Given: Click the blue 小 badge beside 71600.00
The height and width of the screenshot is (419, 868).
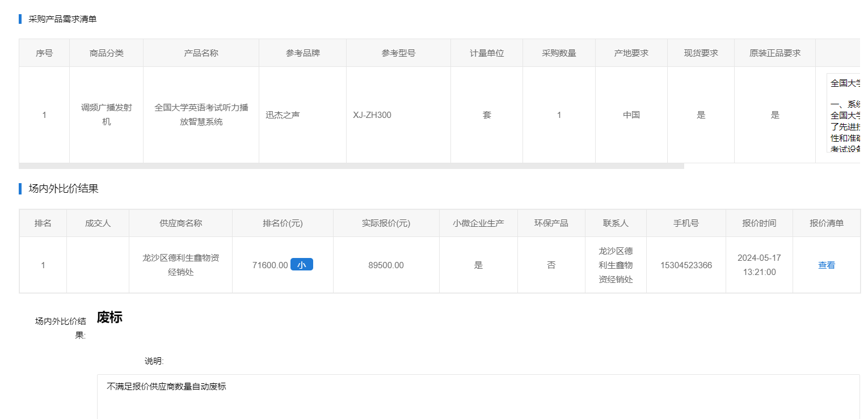Looking at the screenshot, I should tap(301, 265).
